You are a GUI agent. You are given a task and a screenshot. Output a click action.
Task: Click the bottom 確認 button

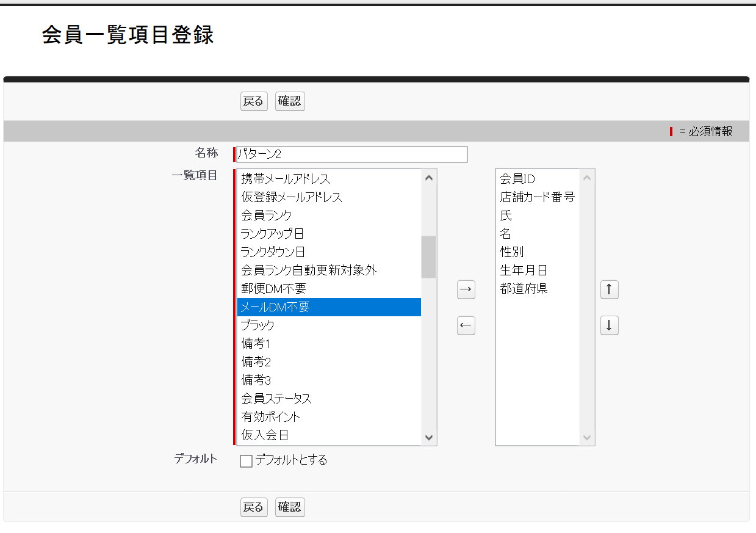pos(289,507)
